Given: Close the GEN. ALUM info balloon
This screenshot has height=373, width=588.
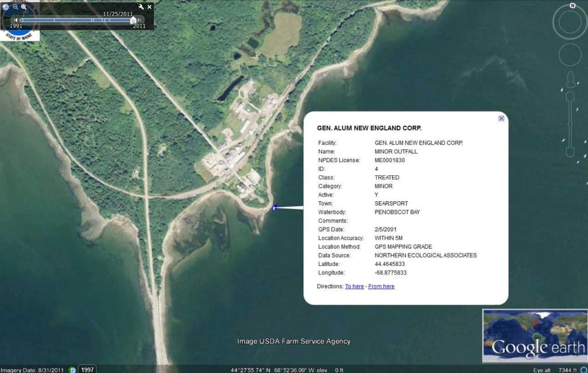Looking at the screenshot, I should click(x=501, y=118).
